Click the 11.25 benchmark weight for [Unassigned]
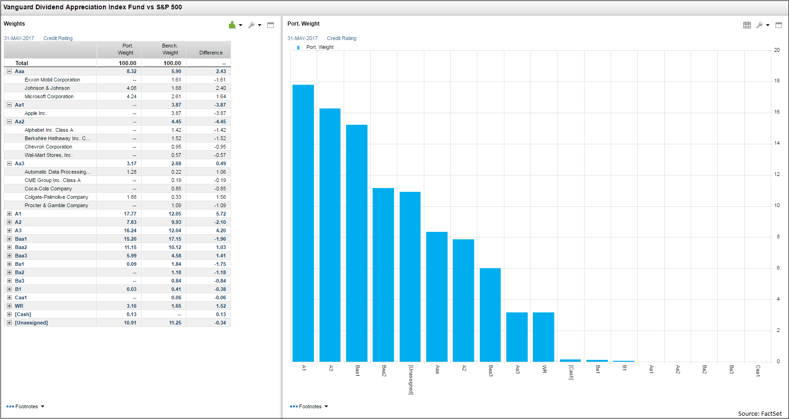 tap(174, 322)
